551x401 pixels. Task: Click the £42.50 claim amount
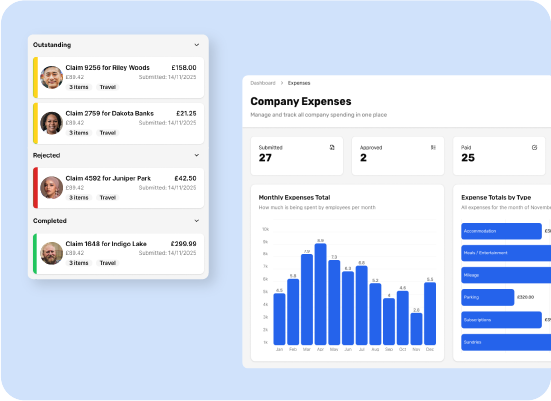click(186, 178)
